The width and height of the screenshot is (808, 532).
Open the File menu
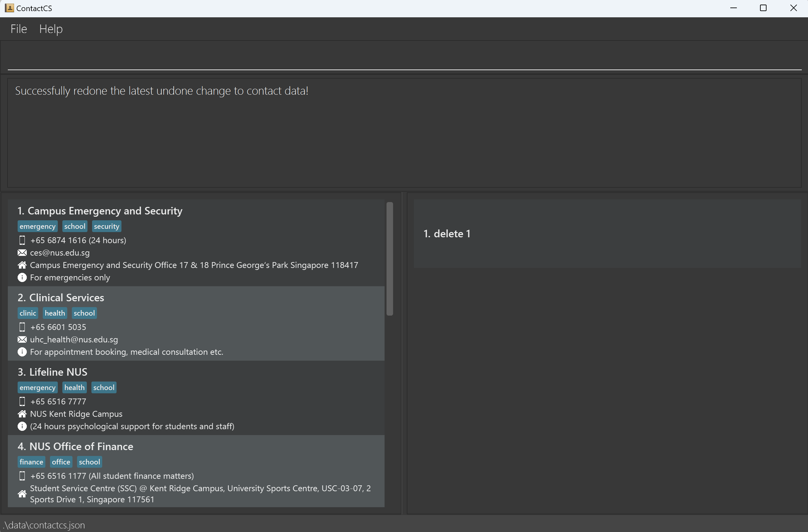click(x=19, y=29)
